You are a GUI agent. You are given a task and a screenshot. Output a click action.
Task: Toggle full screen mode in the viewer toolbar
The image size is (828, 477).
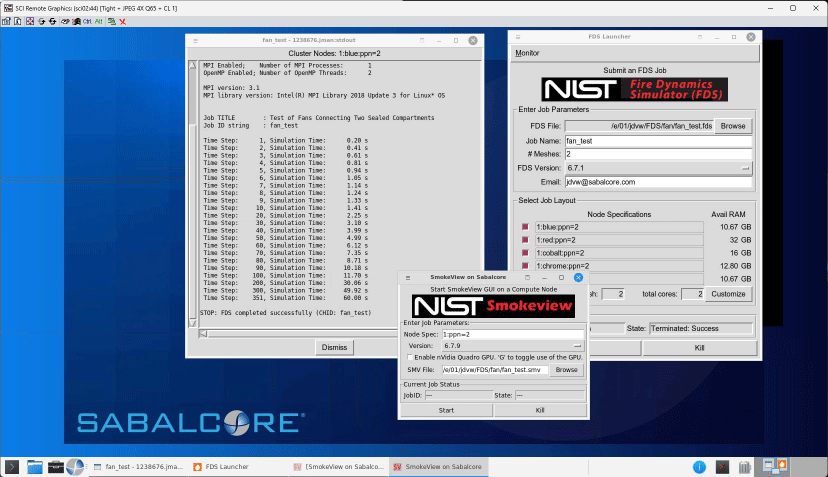point(30,21)
